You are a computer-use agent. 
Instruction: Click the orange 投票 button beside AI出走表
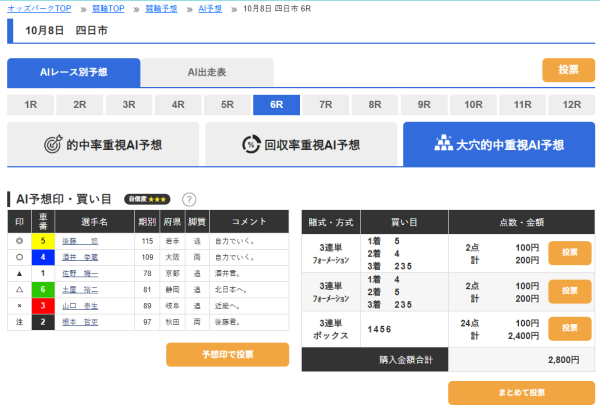[x=568, y=70]
